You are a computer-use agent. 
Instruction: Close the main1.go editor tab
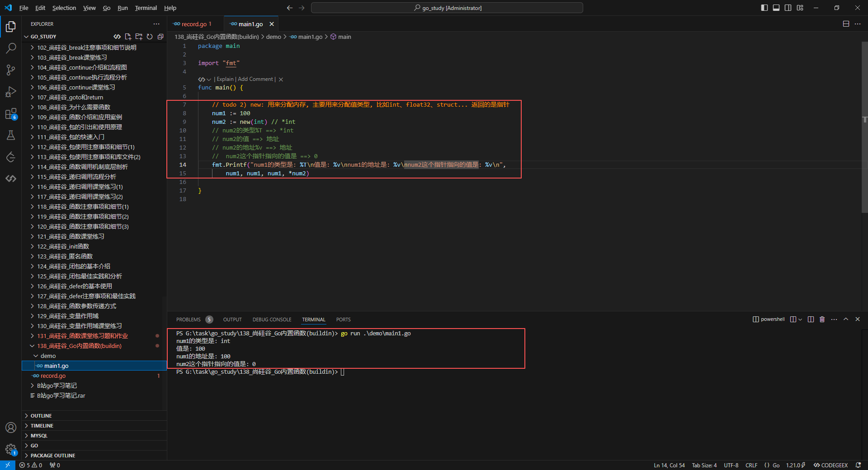[272, 24]
